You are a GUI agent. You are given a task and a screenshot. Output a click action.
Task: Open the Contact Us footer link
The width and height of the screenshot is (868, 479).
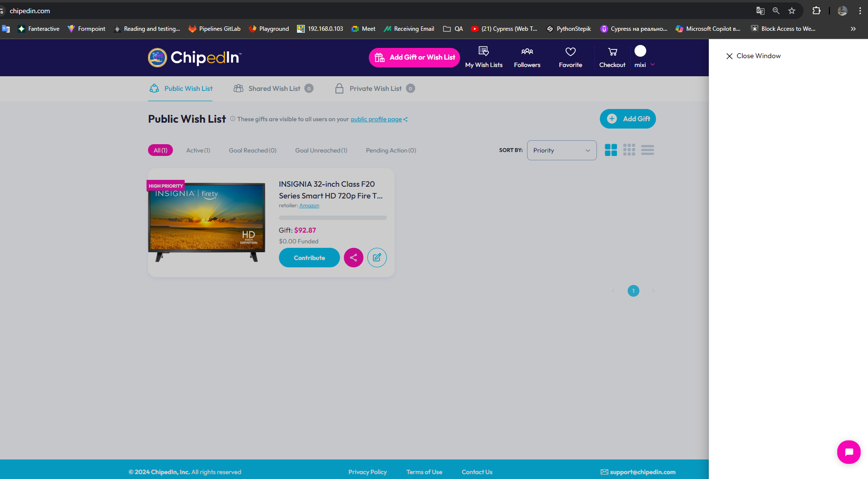(477, 472)
